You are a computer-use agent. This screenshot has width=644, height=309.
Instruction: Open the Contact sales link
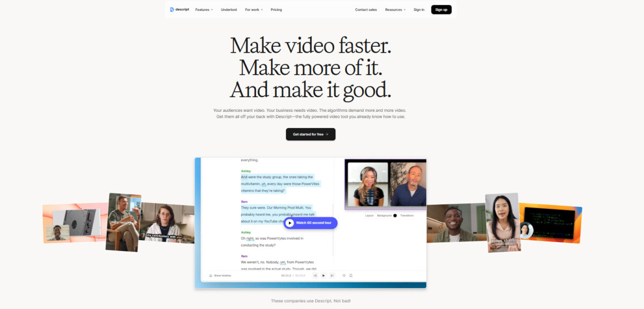(365, 10)
